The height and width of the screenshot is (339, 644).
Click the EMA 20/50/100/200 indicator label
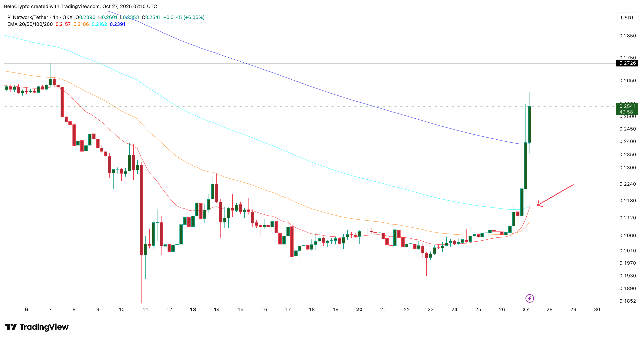click(30, 24)
